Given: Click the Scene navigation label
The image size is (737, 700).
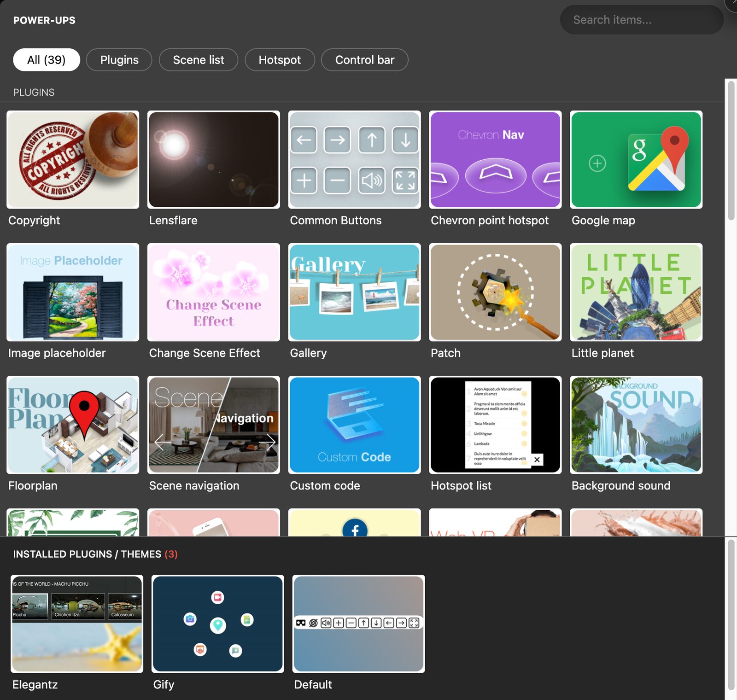Looking at the screenshot, I should [194, 486].
